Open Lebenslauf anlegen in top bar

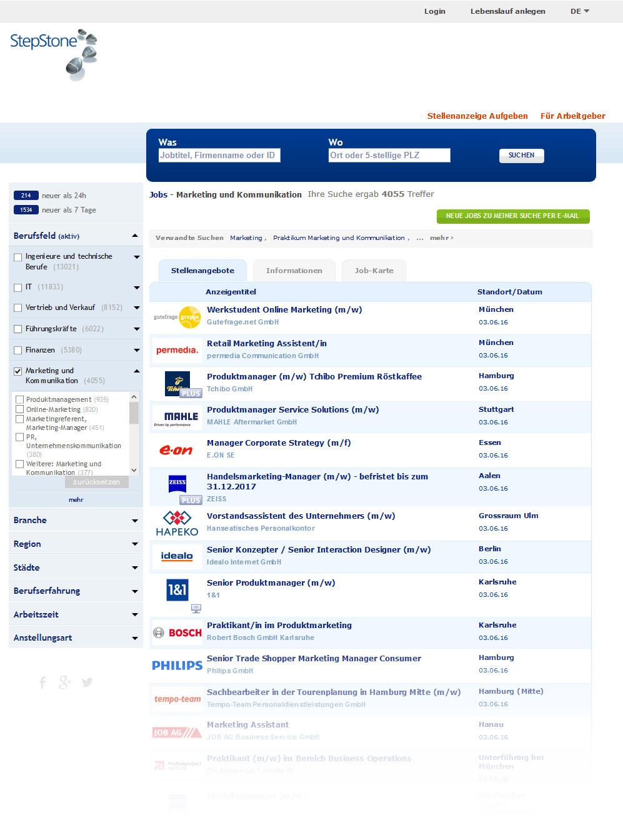[x=508, y=11]
